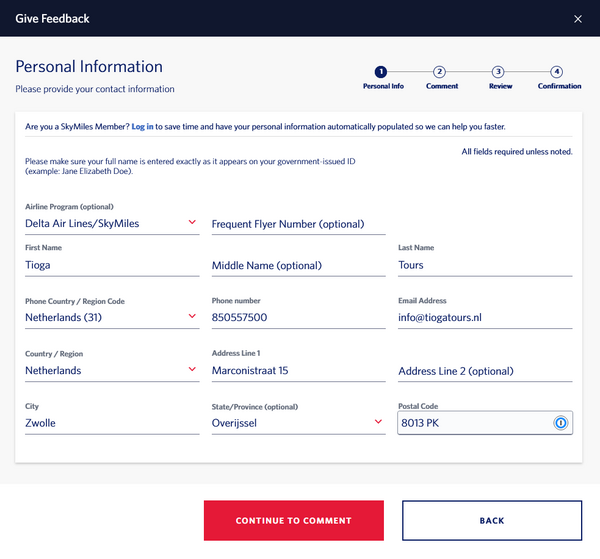Jump to step 3 Review
Image resolution: width=600 pixels, height=559 pixels.
pyautogui.click(x=499, y=72)
